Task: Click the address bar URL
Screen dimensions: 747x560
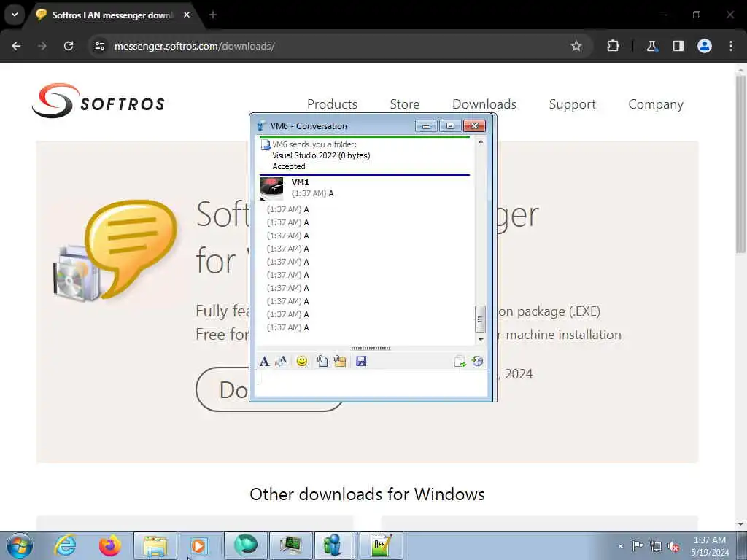Action: 194,46
